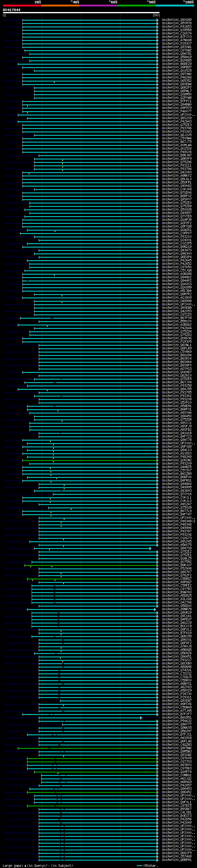The width and height of the screenshot is (197, 868).
Task: Click label UniRef100_Q5XPI0
Action: [x=177, y=403]
